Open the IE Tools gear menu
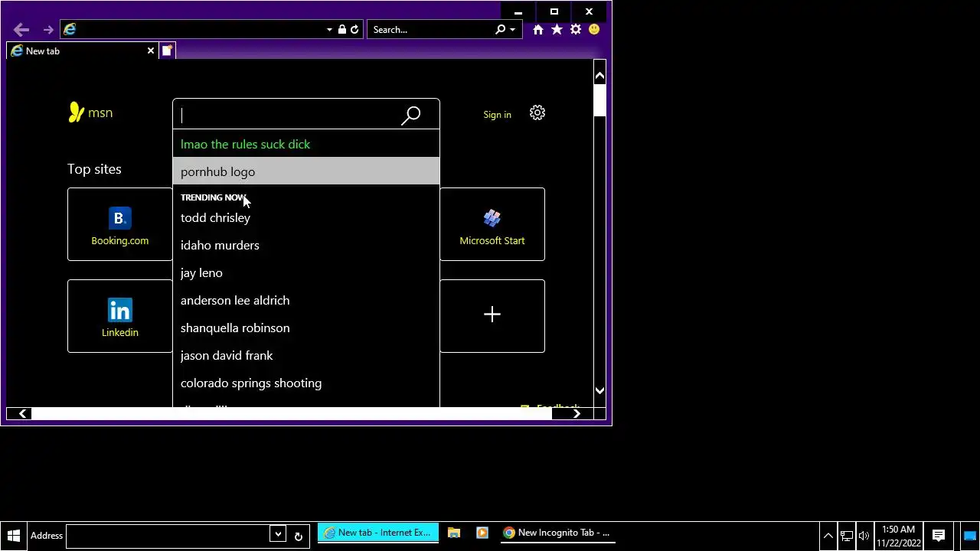 point(576,30)
